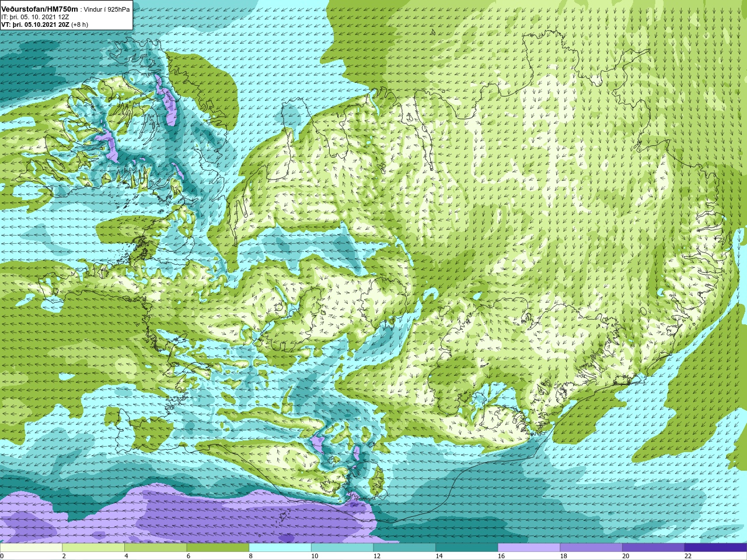This screenshot has width=747, height=560.
Task: Click the olive green 6–8 legend swatch
Action: tap(218, 548)
